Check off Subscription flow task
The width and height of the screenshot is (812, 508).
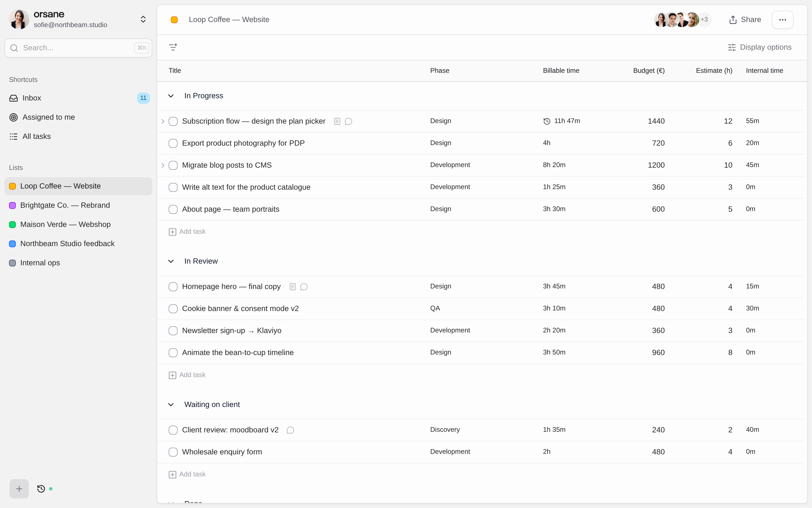[173, 121]
